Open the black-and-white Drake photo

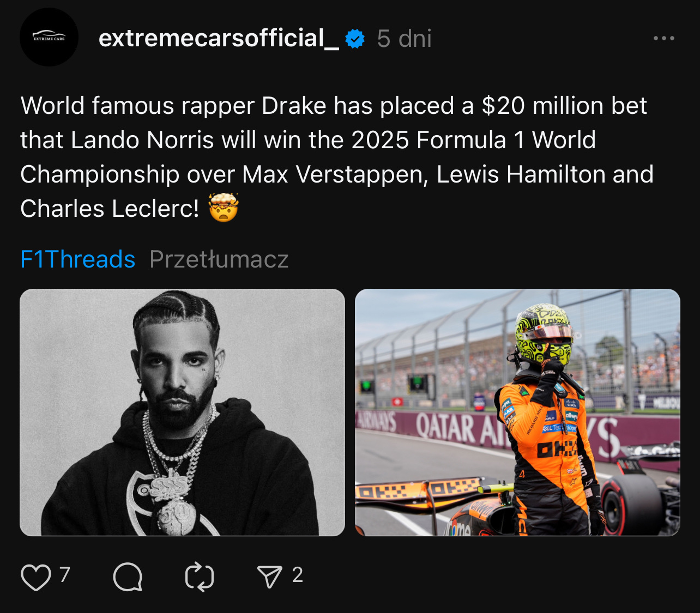[182, 412]
